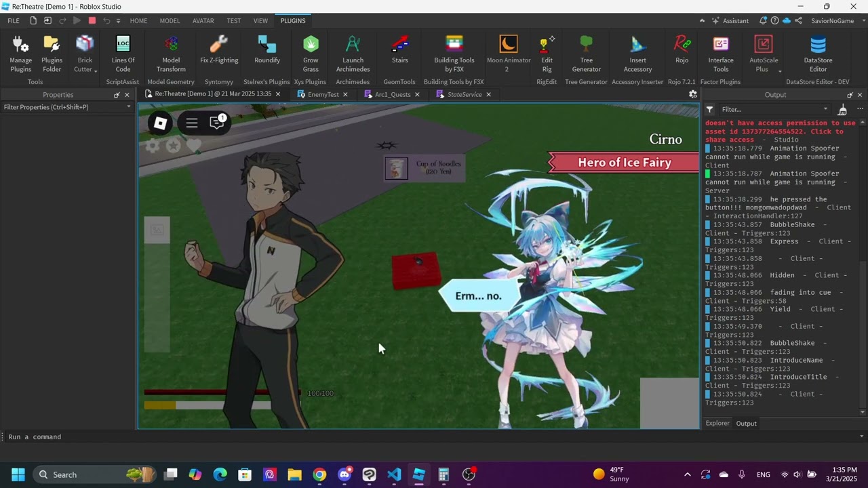Switch to the TEST ribbon tab
The height and width of the screenshot is (488, 868).
click(x=234, y=21)
